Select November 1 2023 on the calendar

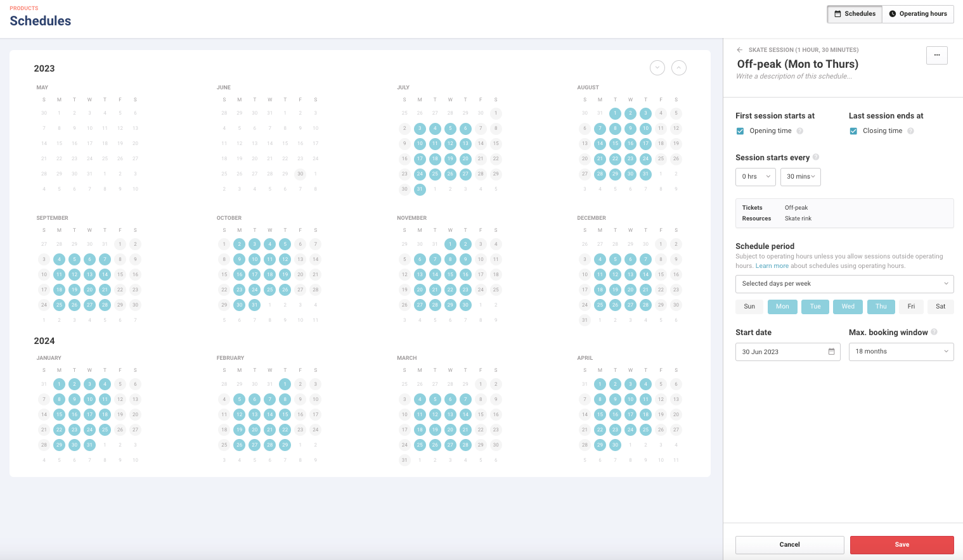(x=450, y=244)
